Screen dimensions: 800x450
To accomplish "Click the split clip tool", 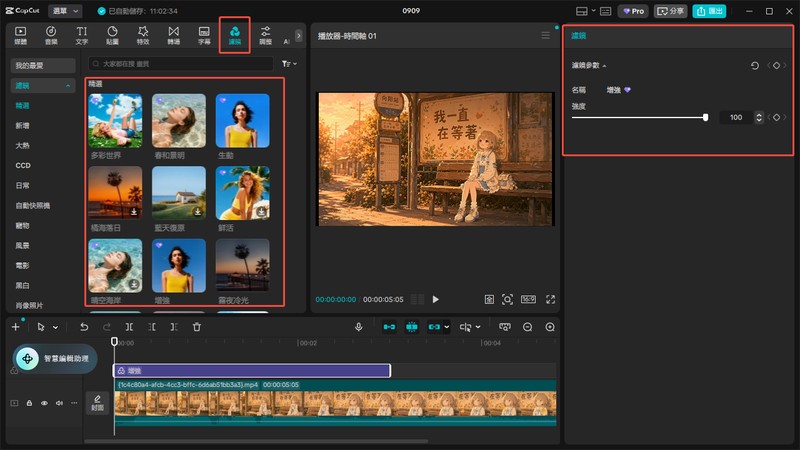I will point(129,327).
